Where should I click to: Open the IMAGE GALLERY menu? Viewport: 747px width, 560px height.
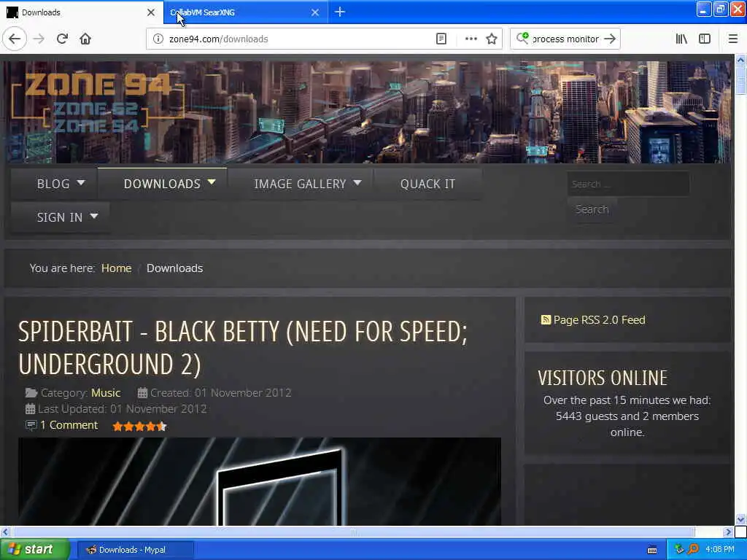[x=300, y=184]
